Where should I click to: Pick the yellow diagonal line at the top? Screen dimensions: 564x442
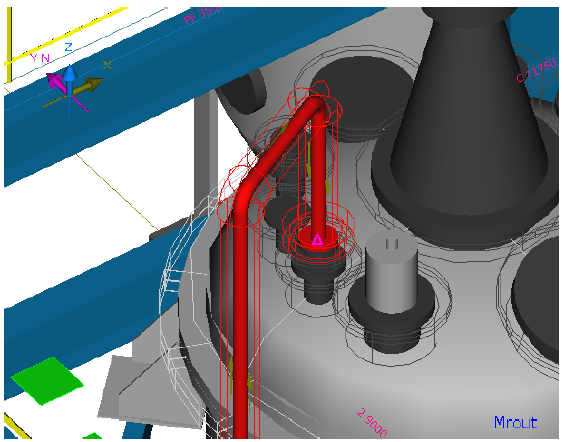[x=68, y=35]
